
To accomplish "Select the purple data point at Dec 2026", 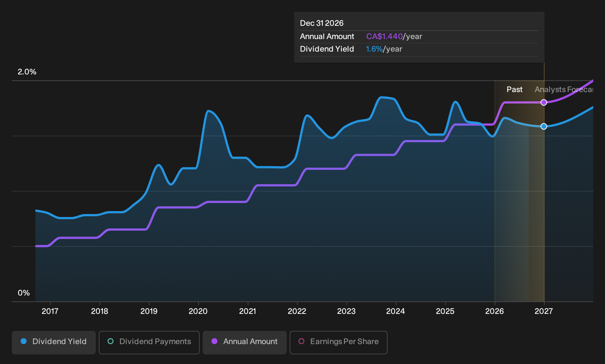I will (x=544, y=102).
